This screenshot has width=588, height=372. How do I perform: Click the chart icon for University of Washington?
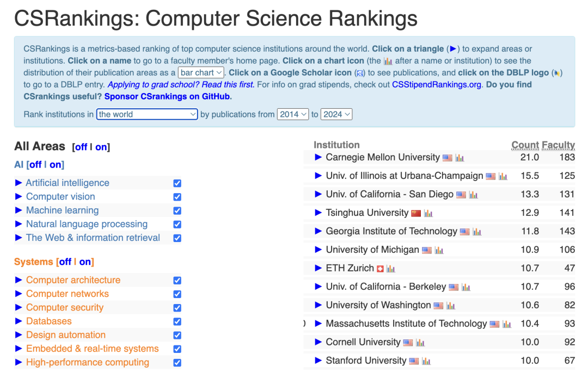pyautogui.click(x=450, y=306)
